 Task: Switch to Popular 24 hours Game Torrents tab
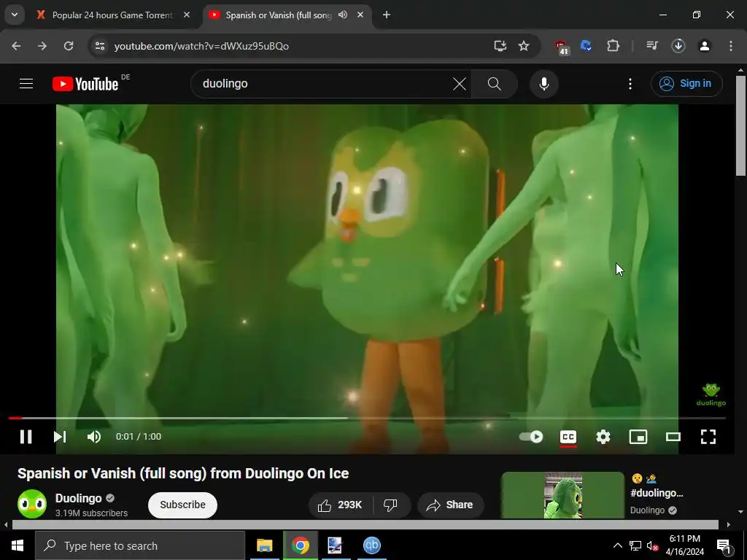(113, 15)
